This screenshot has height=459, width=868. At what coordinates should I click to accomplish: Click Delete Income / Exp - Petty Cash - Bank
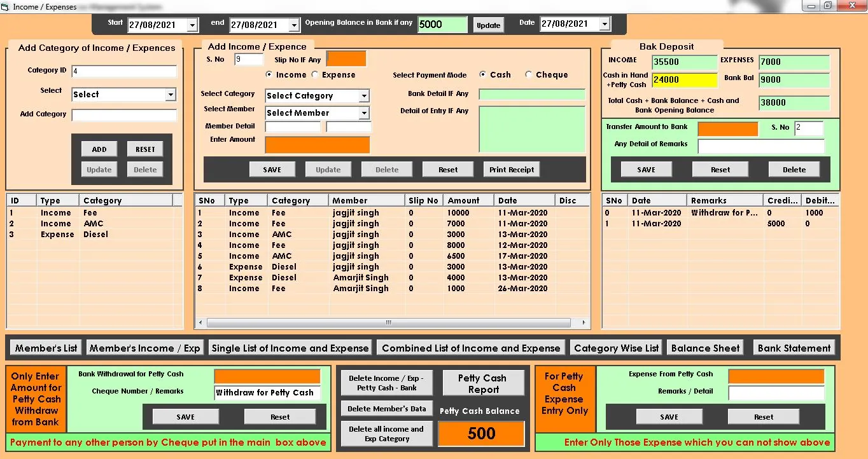point(387,383)
